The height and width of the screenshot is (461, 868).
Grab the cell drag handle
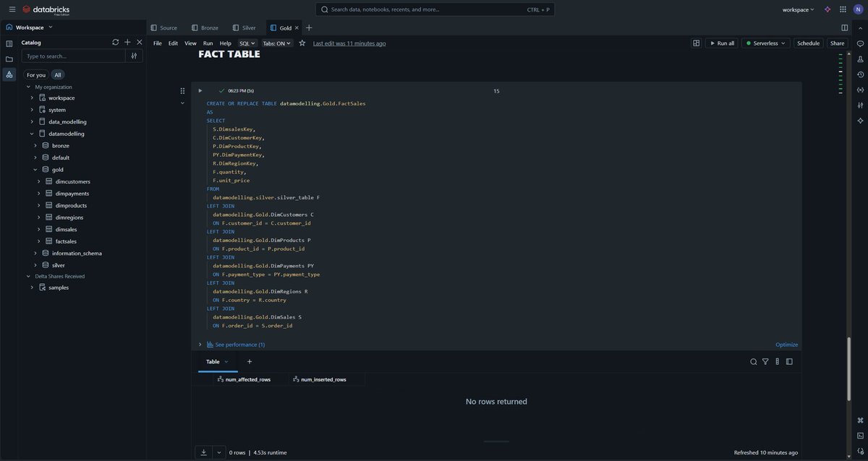coord(182,91)
